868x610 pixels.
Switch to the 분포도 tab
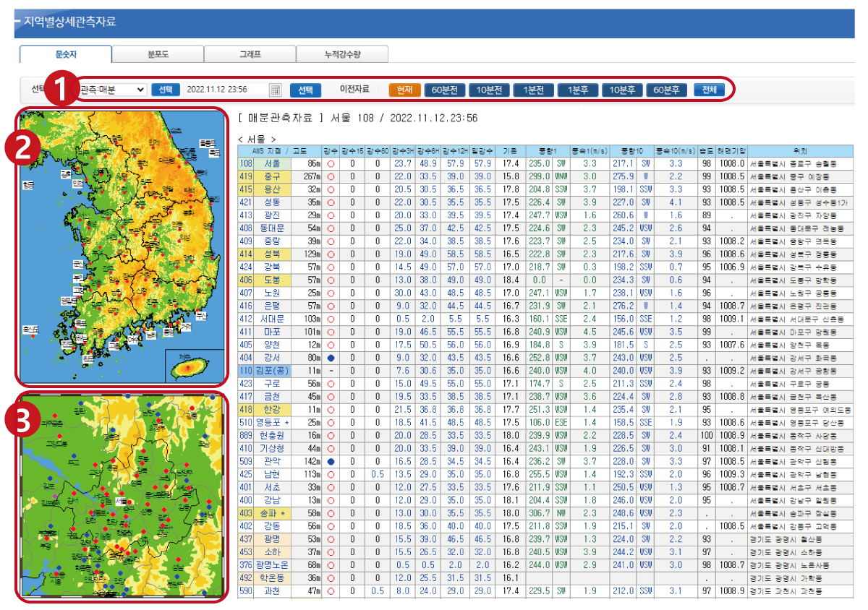pyautogui.click(x=158, y=54)
